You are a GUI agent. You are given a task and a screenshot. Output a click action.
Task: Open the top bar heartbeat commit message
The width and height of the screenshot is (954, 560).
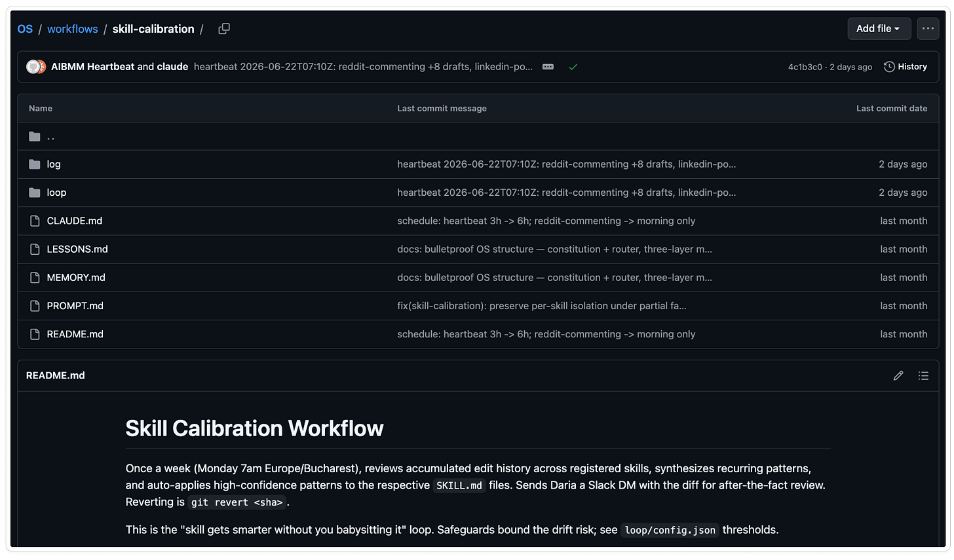coord(363,67)
